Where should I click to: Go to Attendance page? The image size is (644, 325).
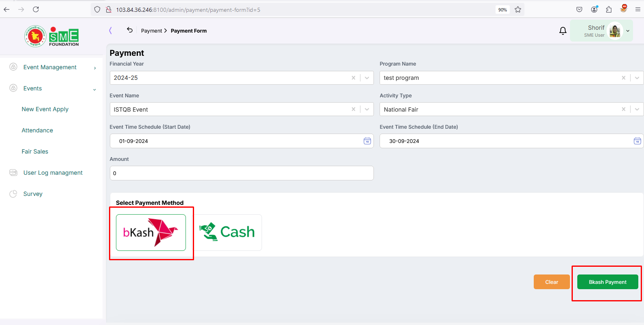[37, 130]
